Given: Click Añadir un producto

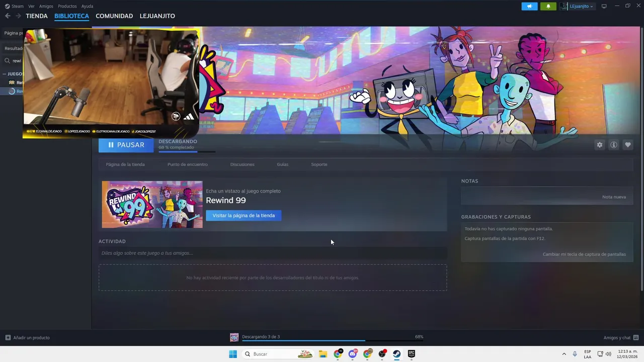Looking at the screenshot, I should tap(31, 338).
